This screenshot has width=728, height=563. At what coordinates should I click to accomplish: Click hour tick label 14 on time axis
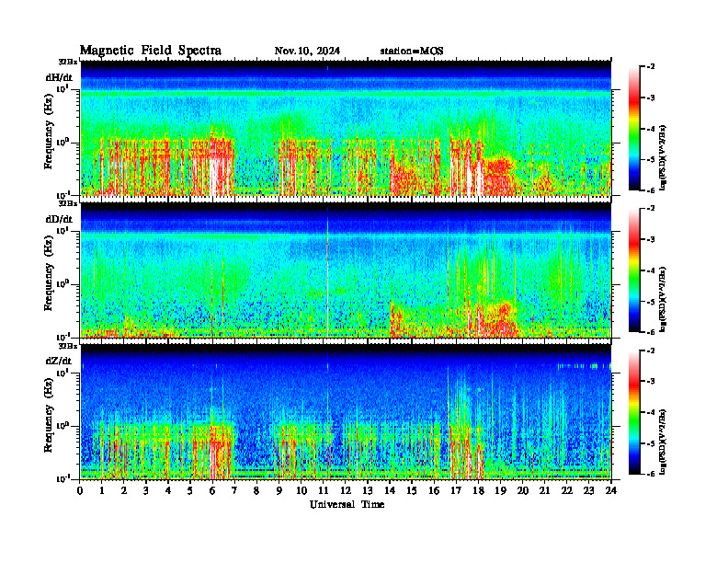tap(390, 490)
